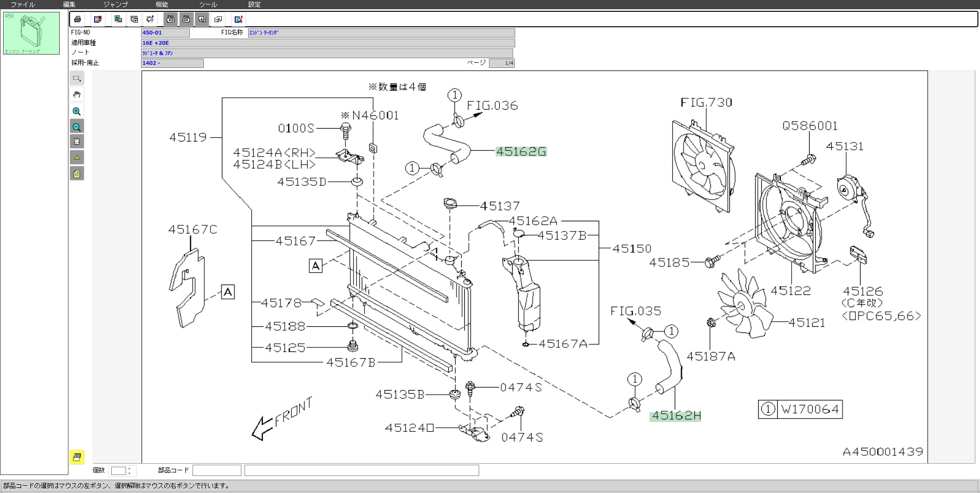Click part number 45188 label
The height and width of the screenshot is (493, 980).
285,327
